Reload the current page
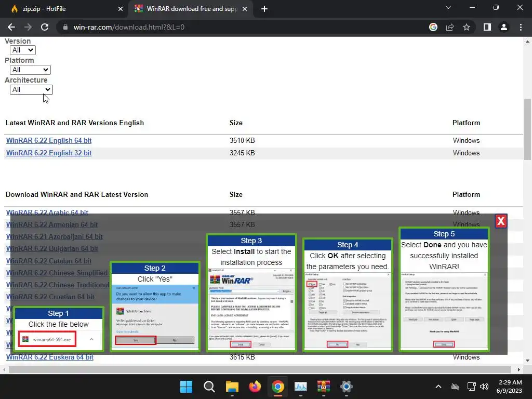 coord(45,27)
